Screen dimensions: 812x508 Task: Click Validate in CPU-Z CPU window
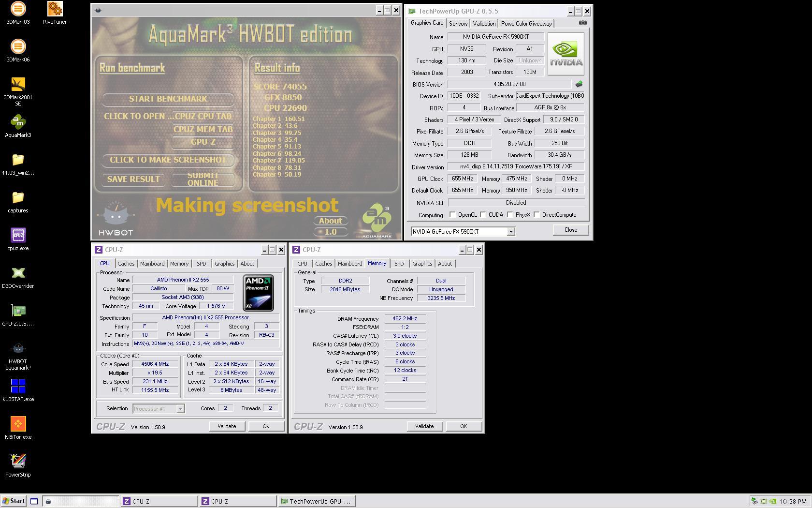(x=227, y=426)
